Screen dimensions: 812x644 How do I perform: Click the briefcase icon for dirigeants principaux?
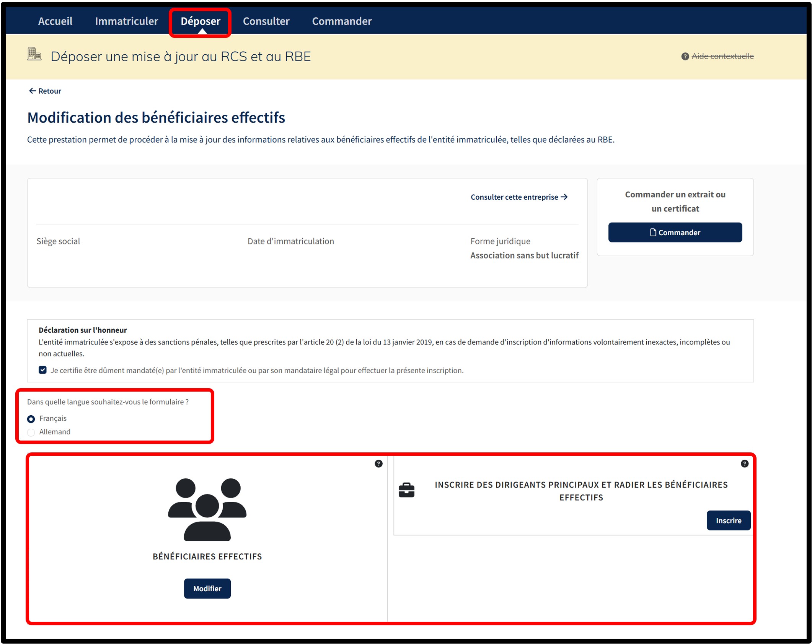[x=406, y=490]
